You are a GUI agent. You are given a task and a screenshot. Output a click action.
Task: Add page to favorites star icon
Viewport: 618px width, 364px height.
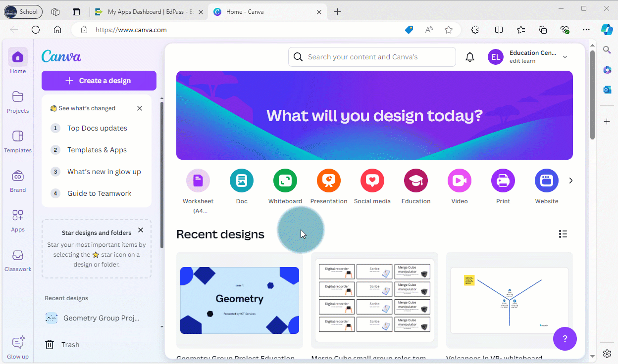point(449,30)
